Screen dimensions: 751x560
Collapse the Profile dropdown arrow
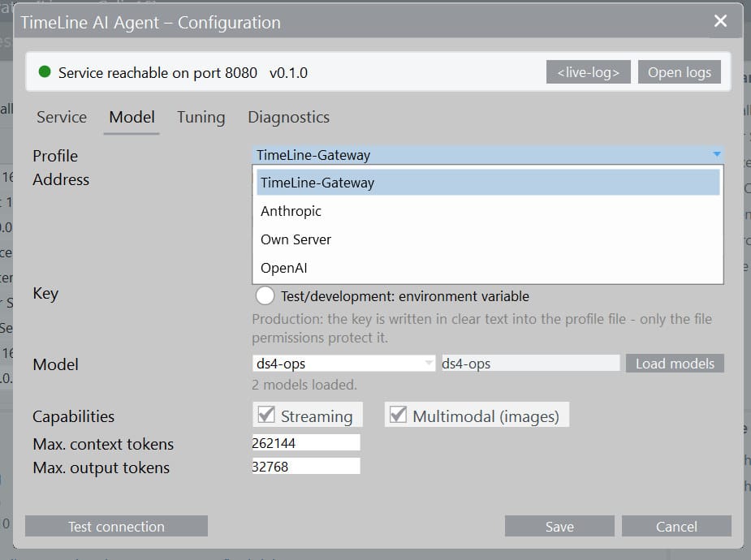pyautogui.click(x=717, y=154)
